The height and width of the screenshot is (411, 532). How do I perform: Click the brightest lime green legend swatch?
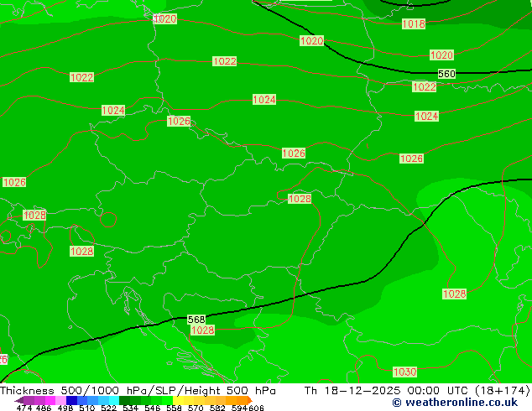pos(167,400)
